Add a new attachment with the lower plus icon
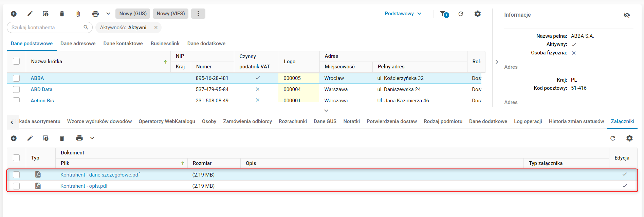The height and width of the screenshot is (217, 644). pyautogui.click(x=14, y=138)
